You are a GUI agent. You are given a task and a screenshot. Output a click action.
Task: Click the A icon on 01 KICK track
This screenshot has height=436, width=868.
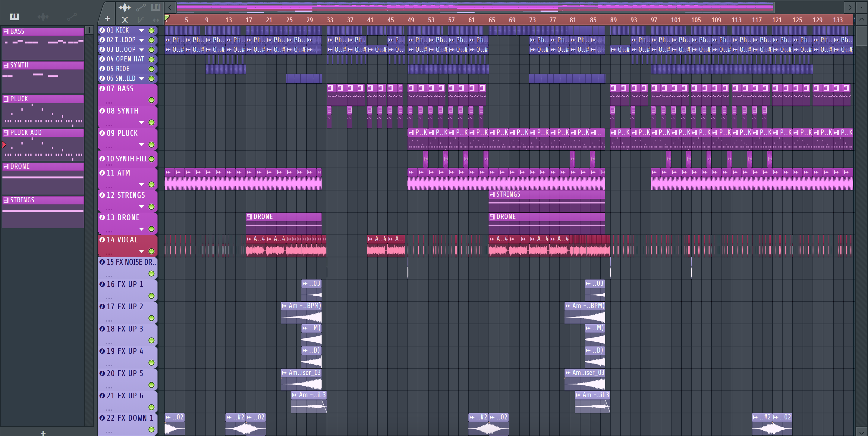click(102, 30)
